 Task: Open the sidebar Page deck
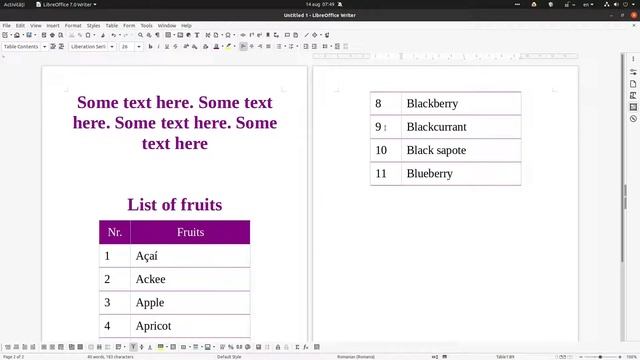point(633,84)
